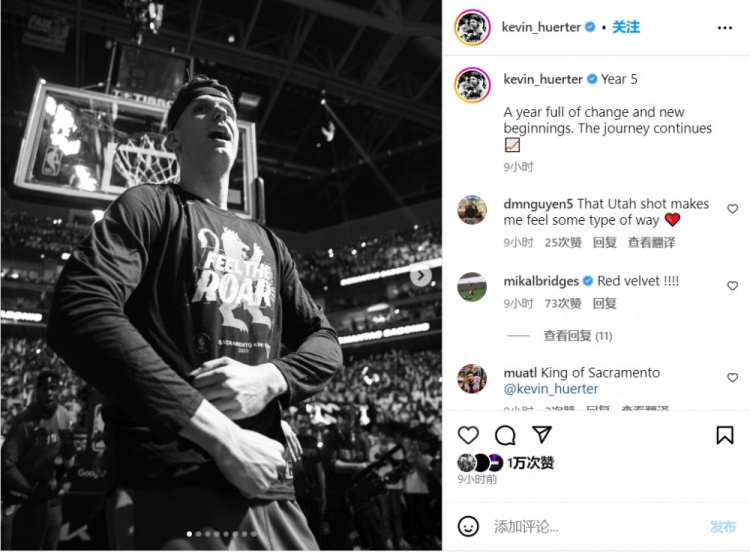
Task: Like dmnguyen5's comment
Action: pos(732,209)
